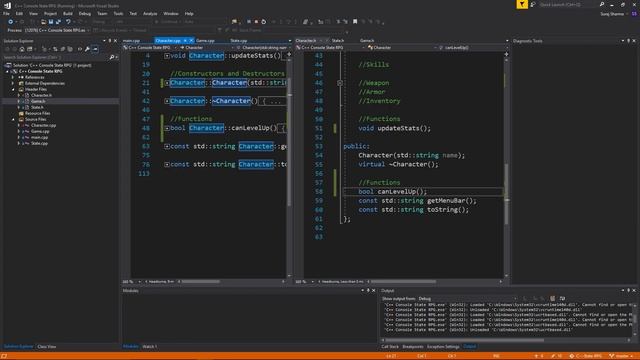Expand the collapsed Character constructor on line 21

coord(167,83)
